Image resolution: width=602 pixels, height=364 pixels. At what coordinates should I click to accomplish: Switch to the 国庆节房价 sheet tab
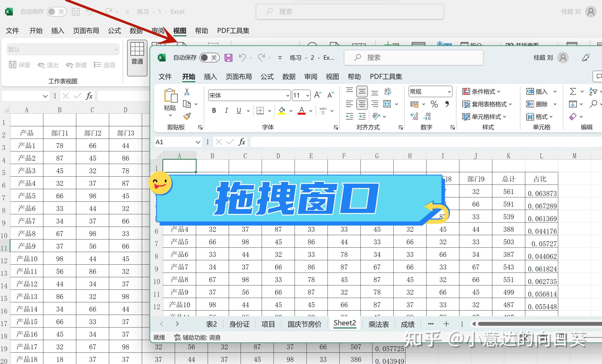(x=305, y=324)
